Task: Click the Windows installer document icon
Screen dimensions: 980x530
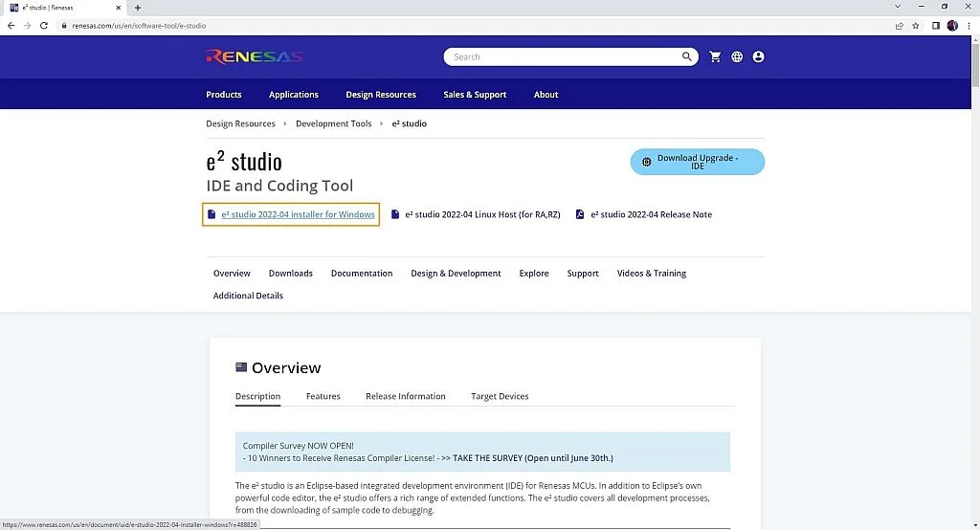Action: pyautogui.click(x=212, y=214)
